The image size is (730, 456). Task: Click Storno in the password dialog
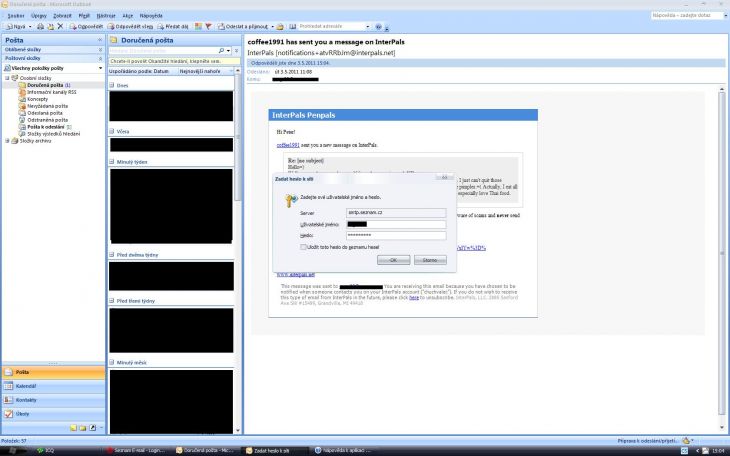430,260
